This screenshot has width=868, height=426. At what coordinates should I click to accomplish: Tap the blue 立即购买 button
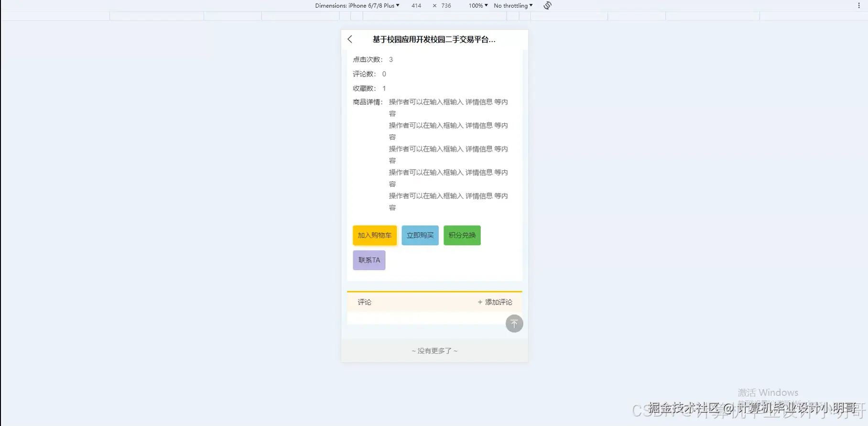point(420,235)
